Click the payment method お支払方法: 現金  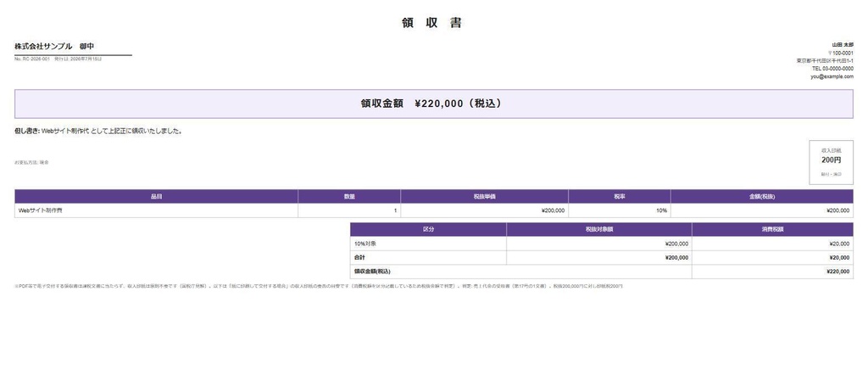pyautogui.click(x=31, y=162)
